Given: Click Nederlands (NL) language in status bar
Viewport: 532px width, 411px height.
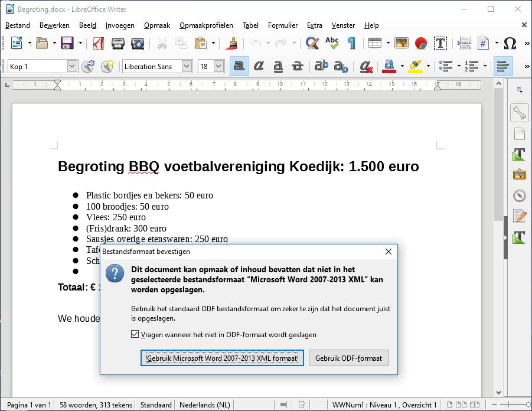Looking at the screenshot, I should click(204, 405).
